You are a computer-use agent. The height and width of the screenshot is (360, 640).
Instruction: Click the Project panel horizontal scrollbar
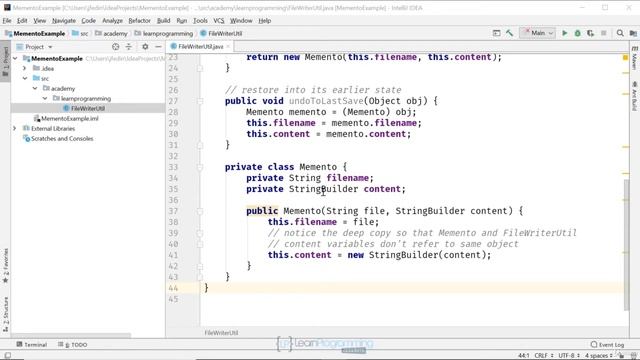[x=71, y=336]
